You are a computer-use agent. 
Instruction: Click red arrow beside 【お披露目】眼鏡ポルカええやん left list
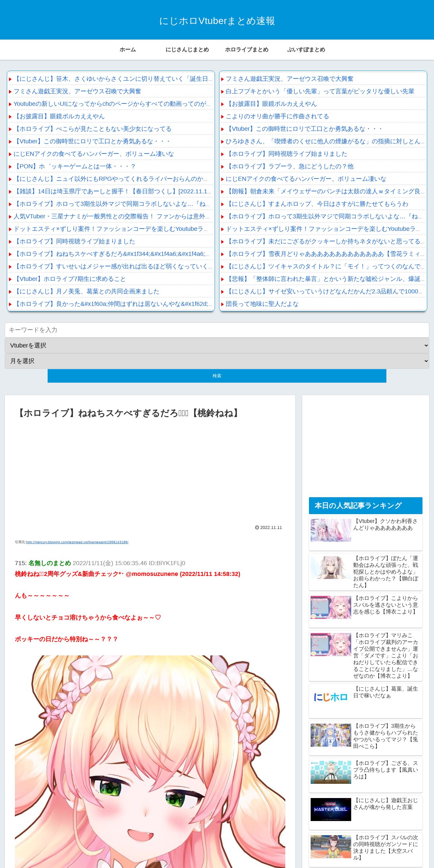coord(10,117)
